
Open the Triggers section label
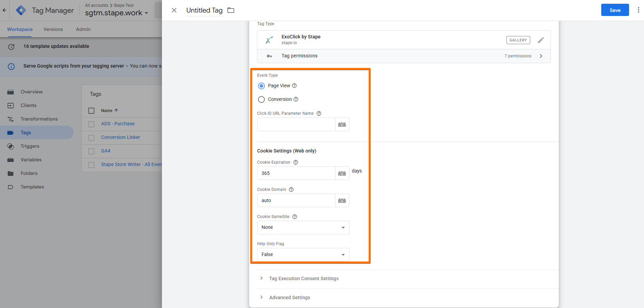(x=30, y=146)
